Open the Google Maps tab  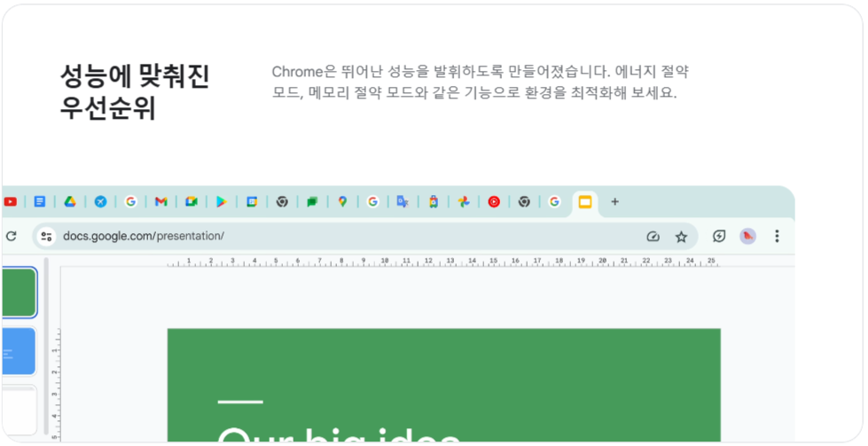pyautogui.click(x=342, y=202)
